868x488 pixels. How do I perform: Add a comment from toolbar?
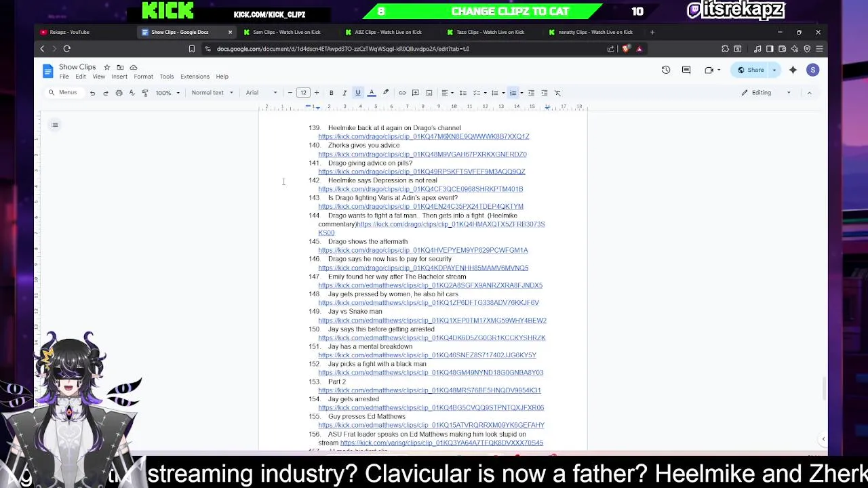click(416, 93)
